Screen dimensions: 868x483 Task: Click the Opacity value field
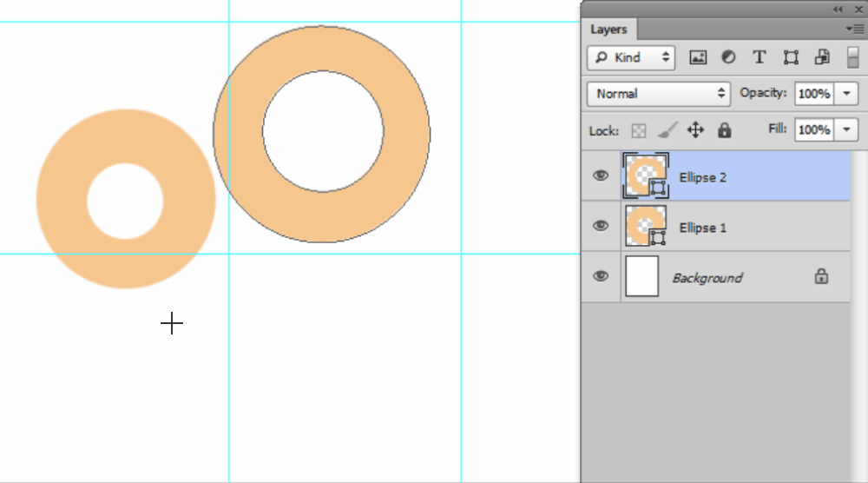coord(814,94)
